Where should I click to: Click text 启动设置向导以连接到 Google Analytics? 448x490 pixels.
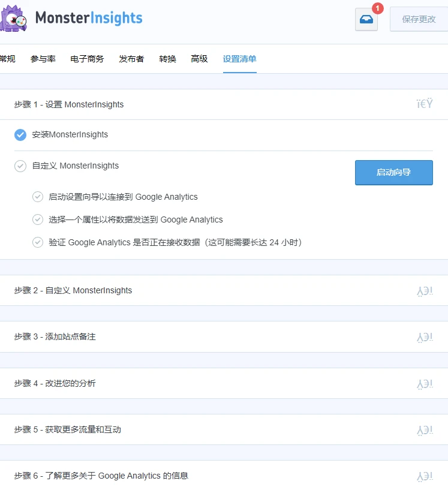[123, 197]
